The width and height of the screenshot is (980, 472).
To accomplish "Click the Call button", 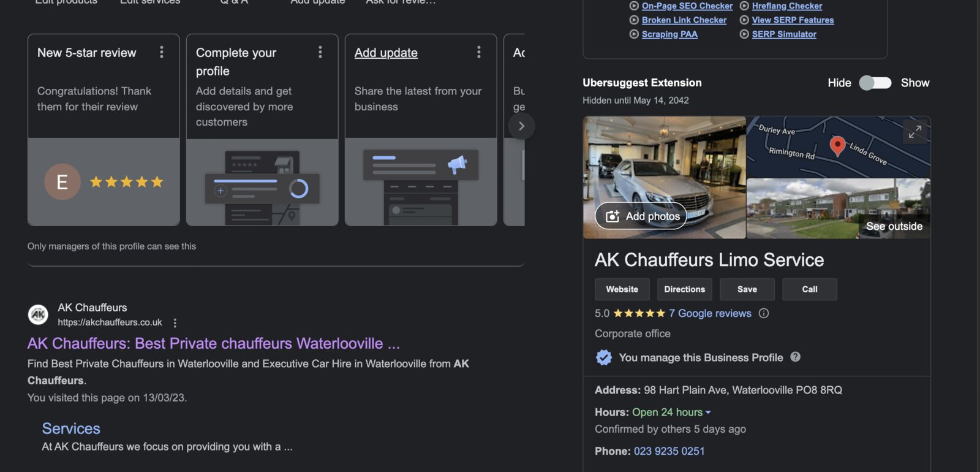I will pyautogui.click(x=810, y=289).
